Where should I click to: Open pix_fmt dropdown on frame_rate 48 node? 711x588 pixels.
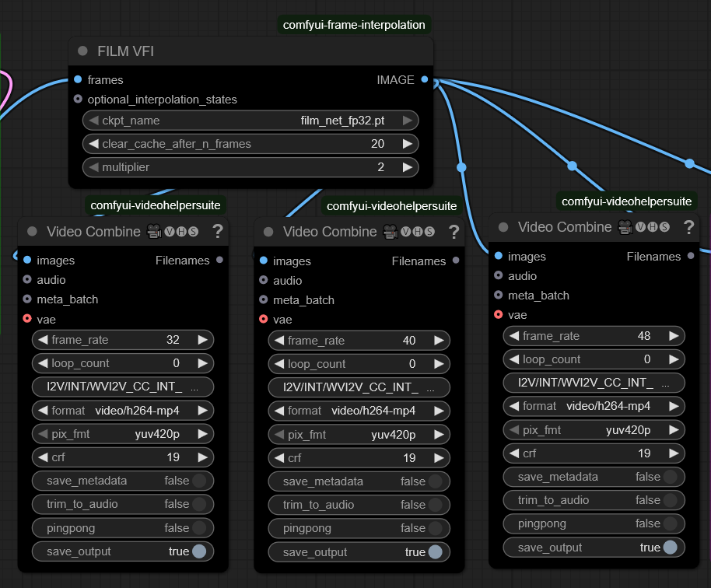point(594,429)
